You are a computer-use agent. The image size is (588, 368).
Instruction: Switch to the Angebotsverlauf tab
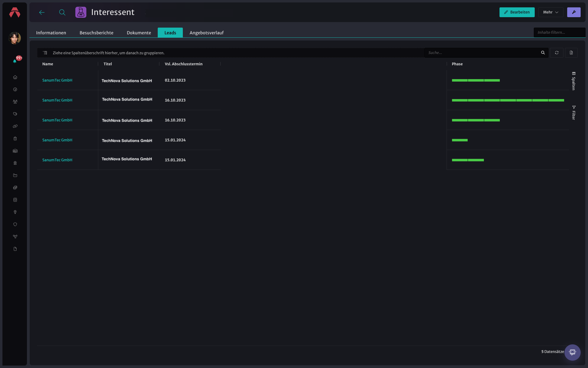[x=206, y=33]
